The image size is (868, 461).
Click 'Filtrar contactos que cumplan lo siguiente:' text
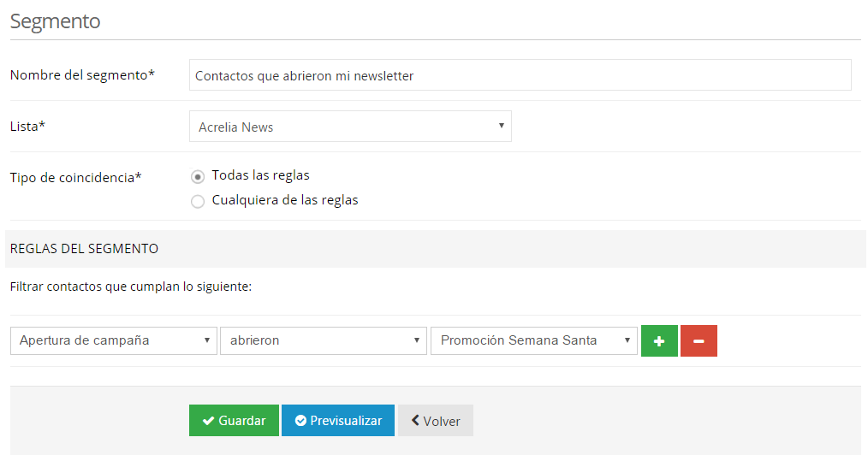[x=131, y=287]
